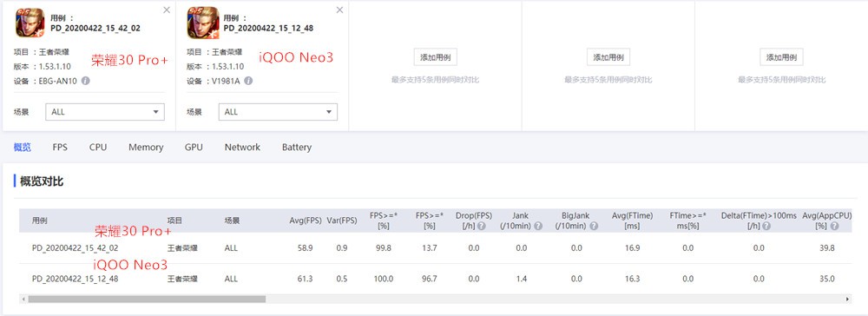Image resolution: width=868 pixels, height=316 pixels.
Task: Open the Drop(FPS) column help icon
Action: tap(482, 227)
